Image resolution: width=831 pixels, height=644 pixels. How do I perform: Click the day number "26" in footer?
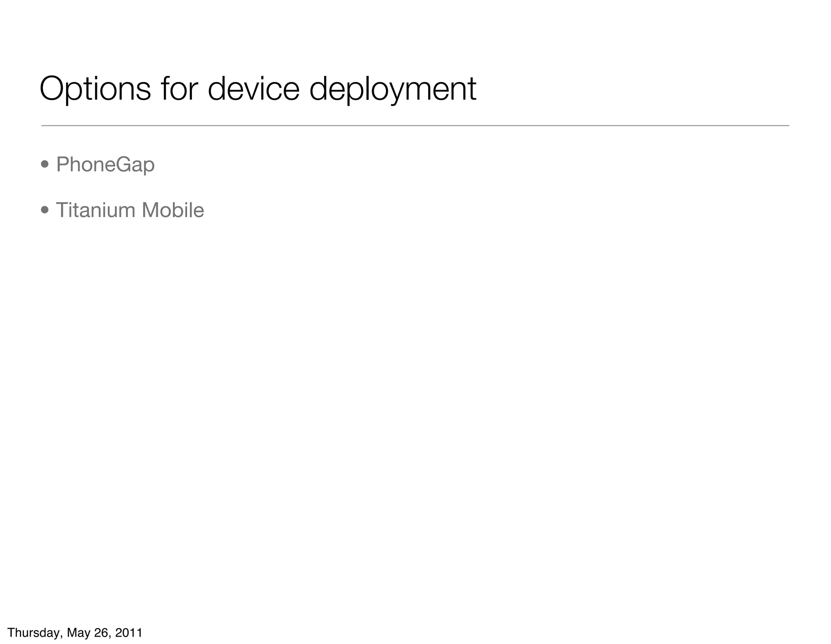coord(101,633)
